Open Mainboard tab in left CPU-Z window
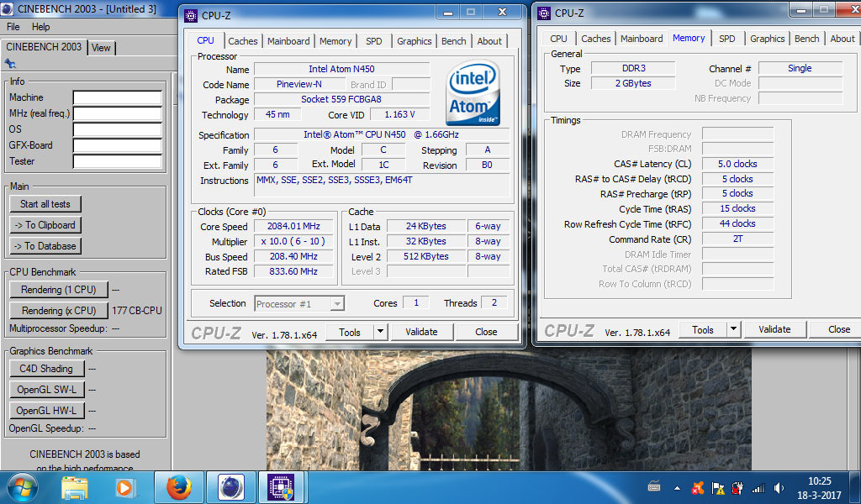 288,41
